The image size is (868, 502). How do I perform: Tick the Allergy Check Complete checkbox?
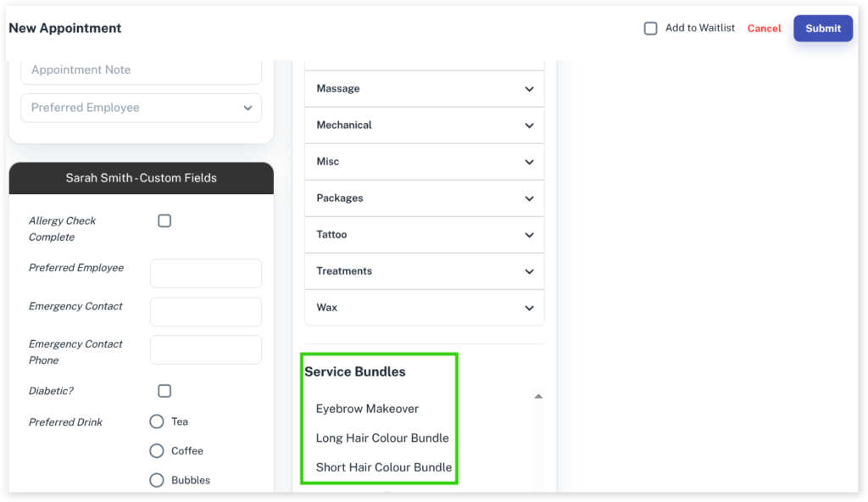pyautogui.click(x=164, y=220)
